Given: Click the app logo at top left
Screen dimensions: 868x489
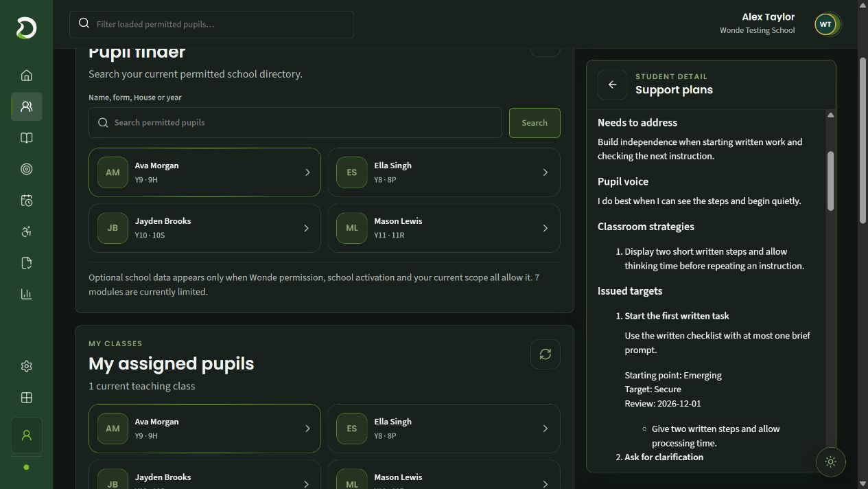Looking at the screenshot, I should pyautogui.click(x=26, y=28).
